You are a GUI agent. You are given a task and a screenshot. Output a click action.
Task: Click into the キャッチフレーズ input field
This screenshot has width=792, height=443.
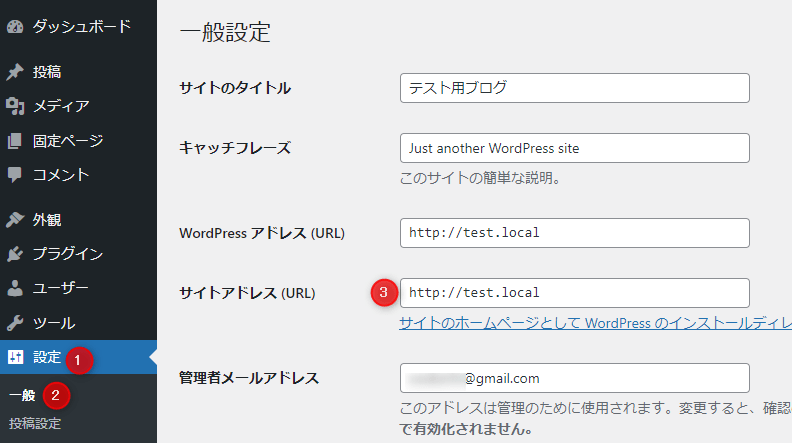click(574, 148)
